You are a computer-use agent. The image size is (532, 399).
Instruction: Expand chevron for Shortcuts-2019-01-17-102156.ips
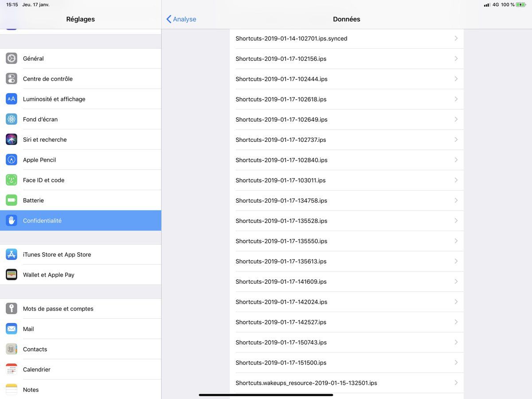[456, 59]
